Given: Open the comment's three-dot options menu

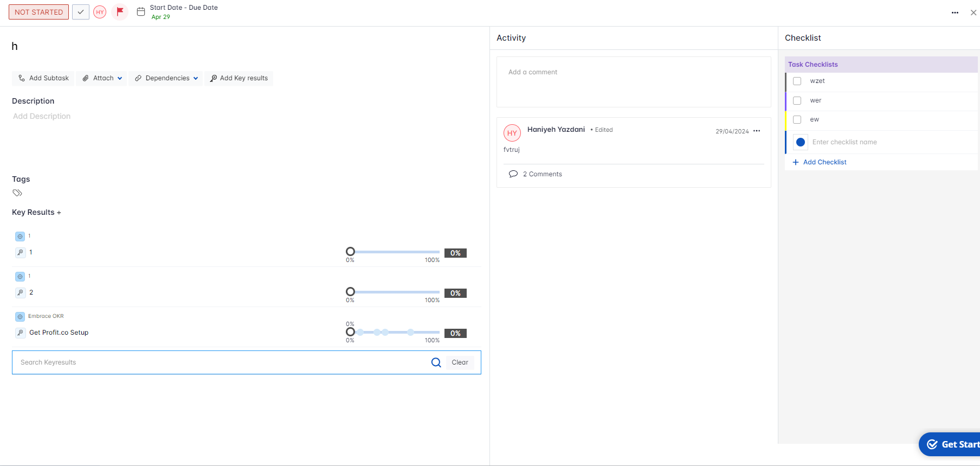Looking at the screenshot, I should point(757,131).
